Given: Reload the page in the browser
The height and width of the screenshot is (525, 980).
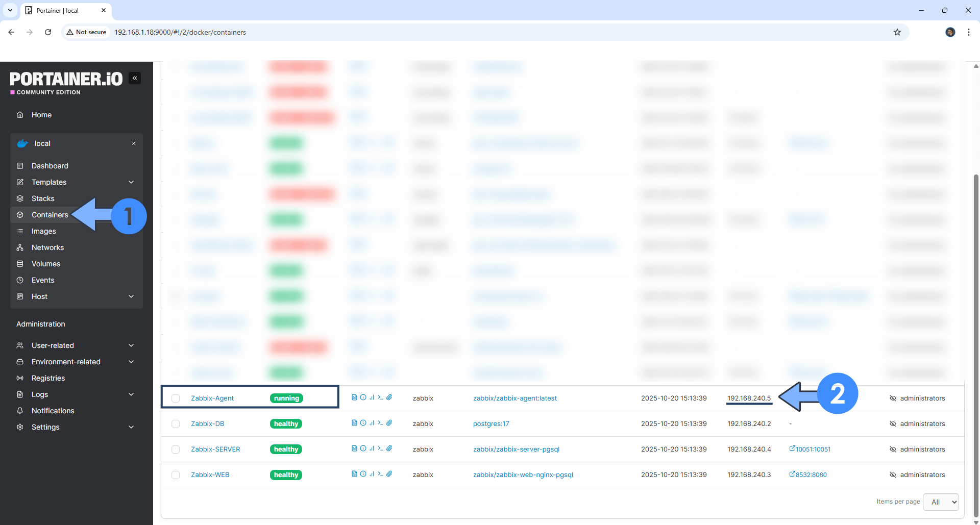Looking at the screenshot, I should click(x=48, y=32).
